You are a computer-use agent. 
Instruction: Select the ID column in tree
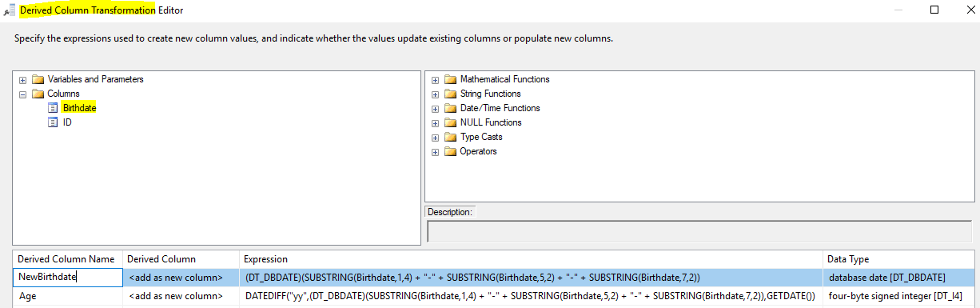point(67,122)
